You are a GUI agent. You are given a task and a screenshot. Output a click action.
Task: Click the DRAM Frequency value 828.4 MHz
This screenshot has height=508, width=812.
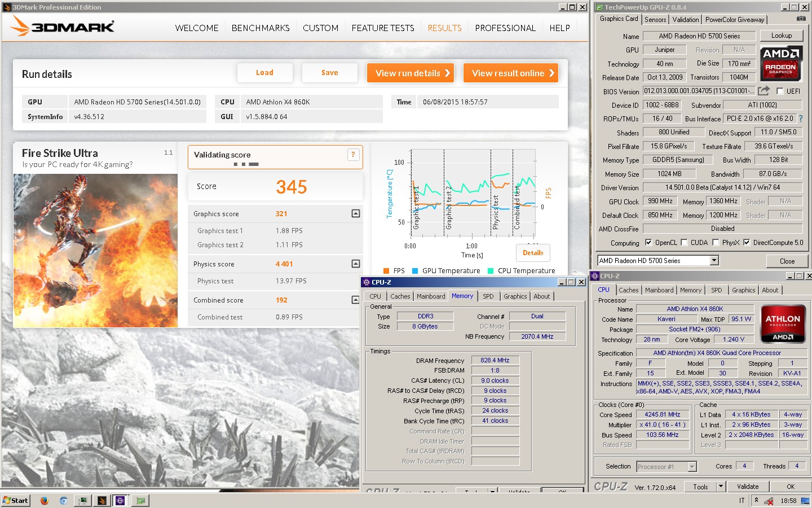click(x=495, y=360)
